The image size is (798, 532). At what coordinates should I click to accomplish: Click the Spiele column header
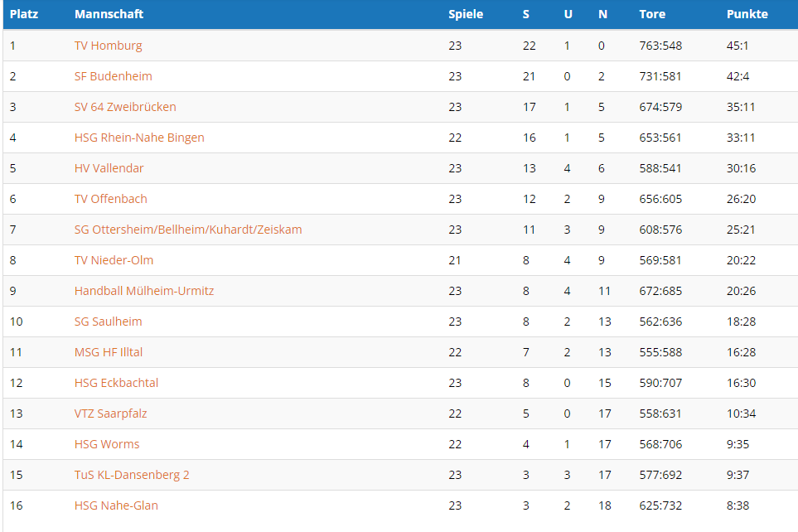coord(466,14)
